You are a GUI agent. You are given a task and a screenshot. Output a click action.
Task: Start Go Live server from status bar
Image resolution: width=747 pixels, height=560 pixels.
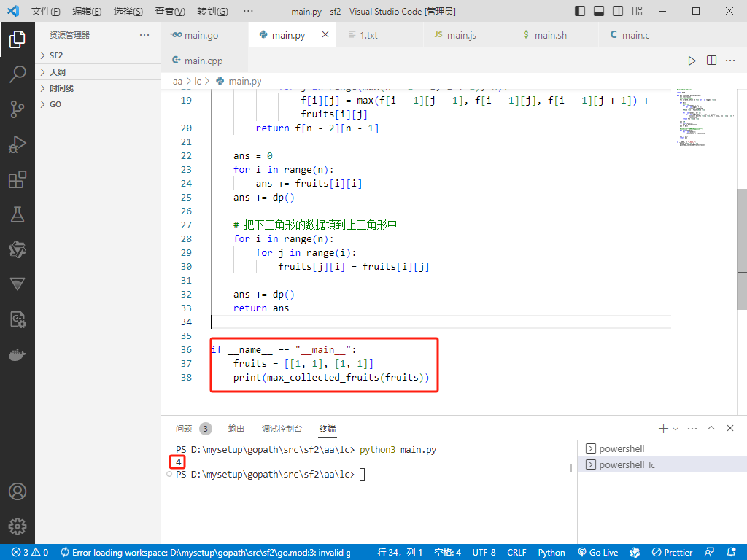pyautogui.click(x=598, y=553)
